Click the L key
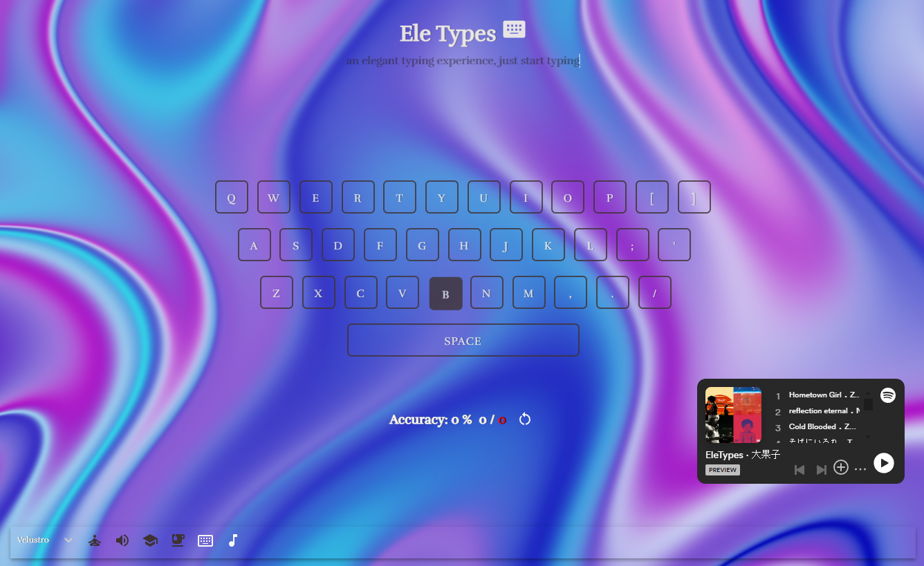This screenshot has height=566, width=924. pos(590,245)
